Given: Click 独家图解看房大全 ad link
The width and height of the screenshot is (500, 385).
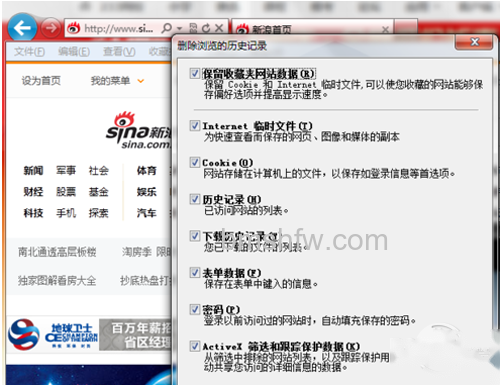Looking at the screenshot, I should point(57,281).
